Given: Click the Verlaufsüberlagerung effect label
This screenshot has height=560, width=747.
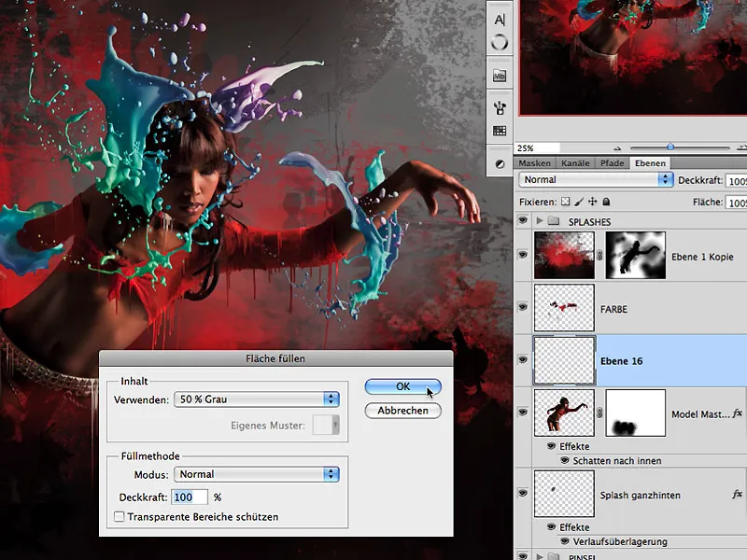Looking at the screenshot, I should click(x=620, y=541).
